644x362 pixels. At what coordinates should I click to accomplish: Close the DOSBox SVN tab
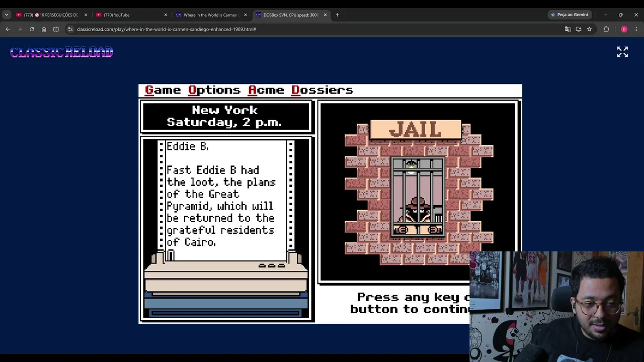[x=325, y=15]
